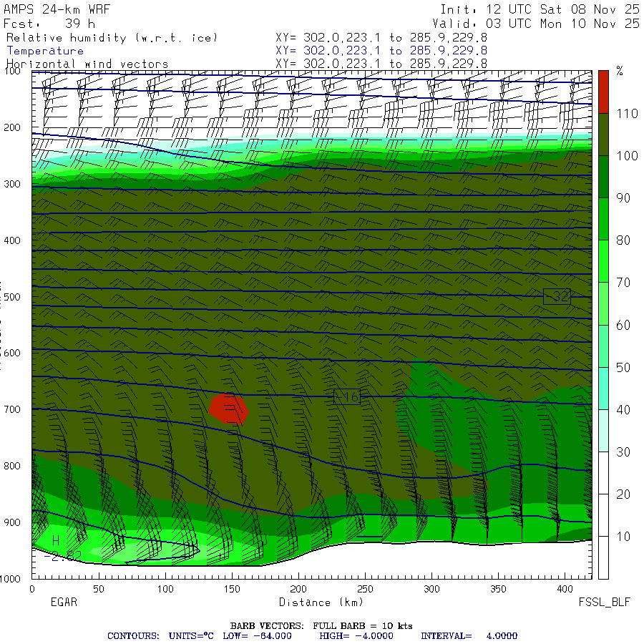Click the 'Init: 12 UTC Sat 08 Nov 25' text
Screen dimensions: 644x644
coord(540,9)
